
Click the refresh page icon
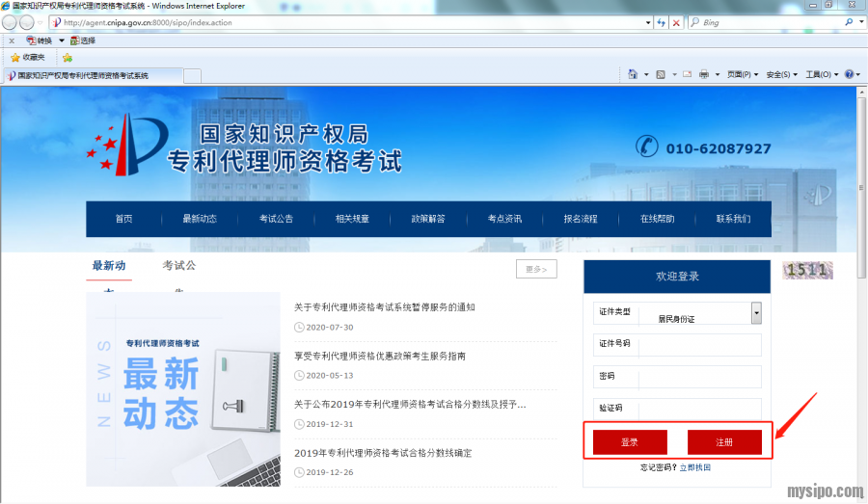(x=661, y=22)
